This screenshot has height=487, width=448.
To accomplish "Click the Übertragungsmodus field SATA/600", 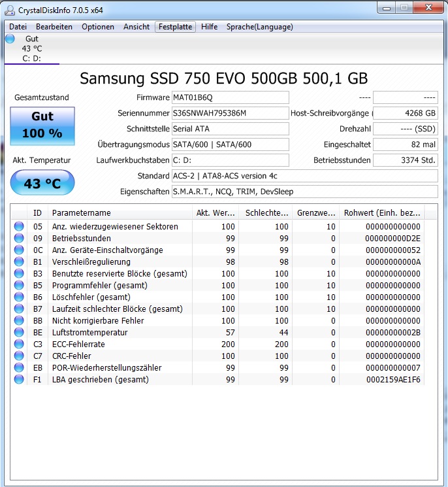I will coord(231,144).
